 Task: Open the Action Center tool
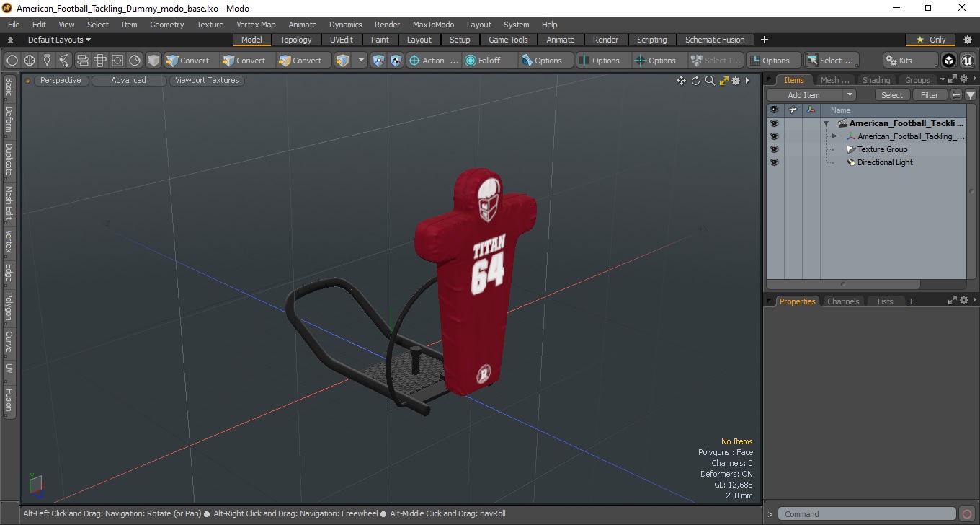433,61
